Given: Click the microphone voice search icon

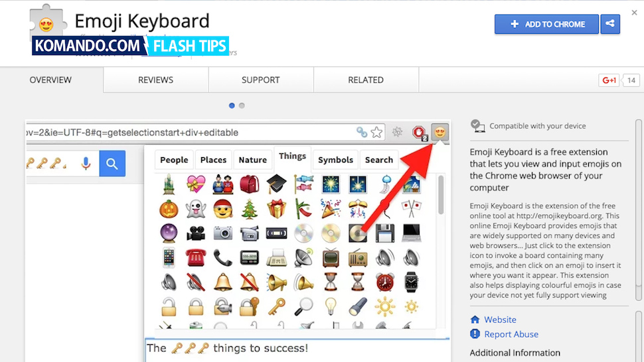Looking at the screenshot, I should pos(86,163).
